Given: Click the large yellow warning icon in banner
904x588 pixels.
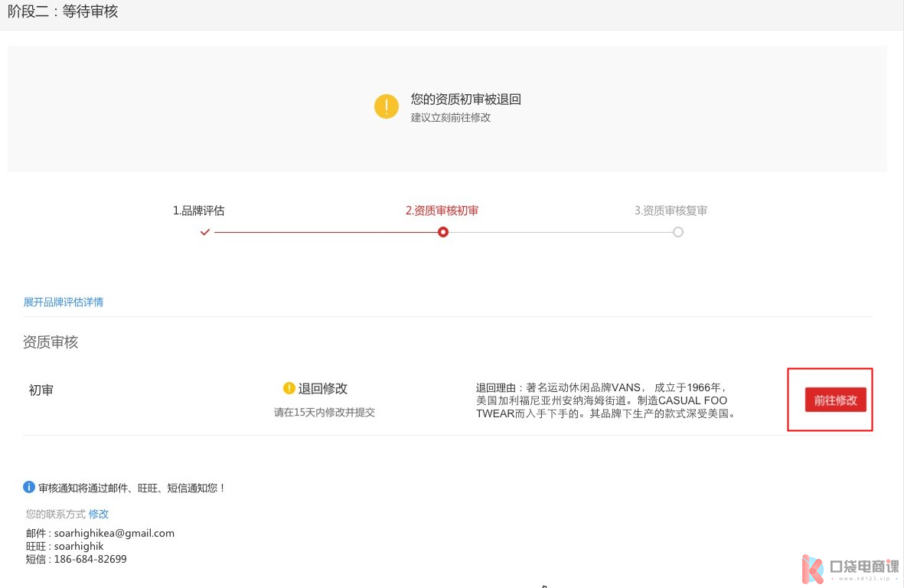Looking at the screenshot, I should (x=387, y=106).
